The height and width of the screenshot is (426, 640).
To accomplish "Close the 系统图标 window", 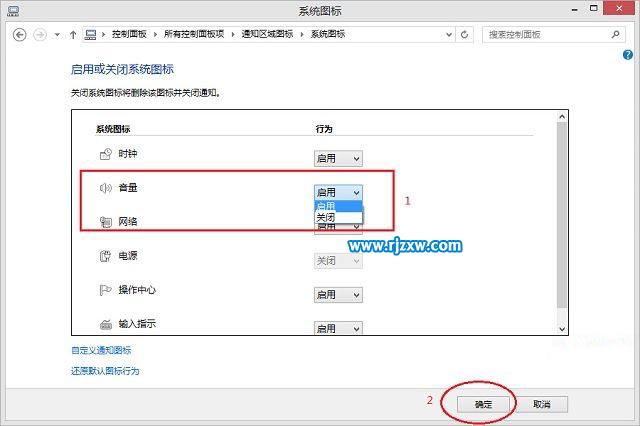I will pyautogui.click(x=619, y=8).
